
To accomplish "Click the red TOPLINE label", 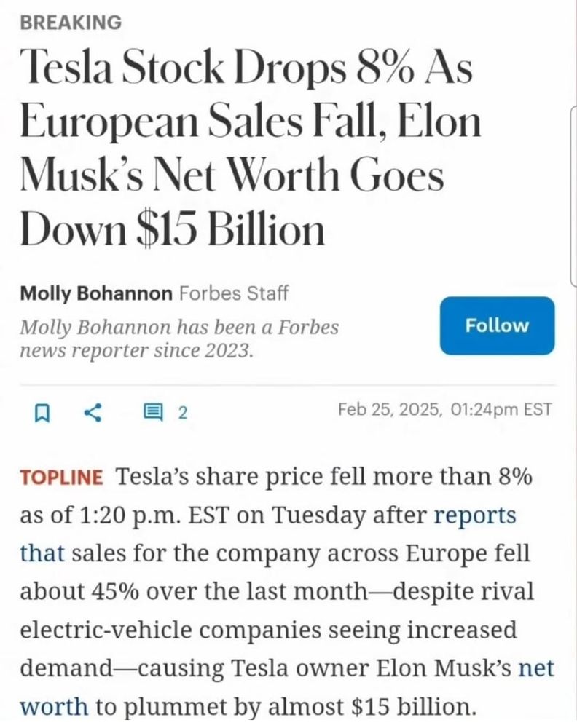I will [61, 478].
